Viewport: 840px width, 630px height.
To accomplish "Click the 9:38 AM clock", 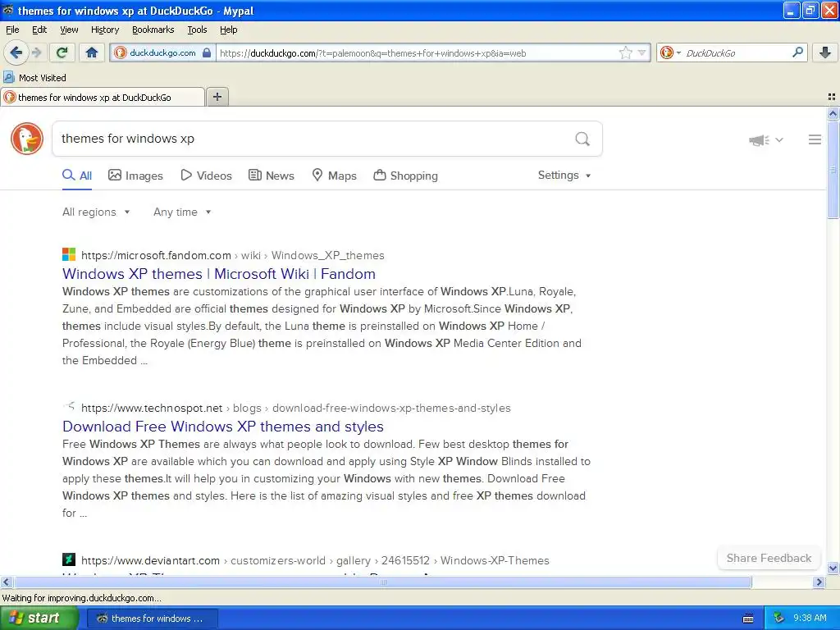I will 810,619.
